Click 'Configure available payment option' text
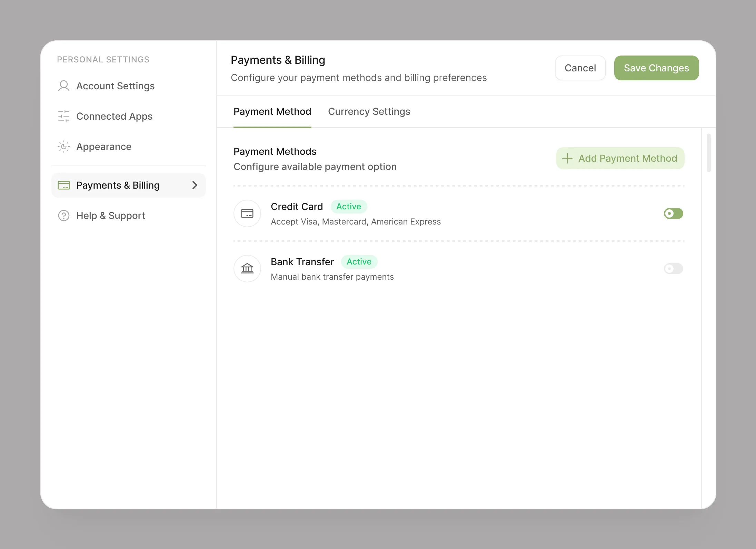Image resolution: width=756 pixels, height=549 pixels. point(315,167)
